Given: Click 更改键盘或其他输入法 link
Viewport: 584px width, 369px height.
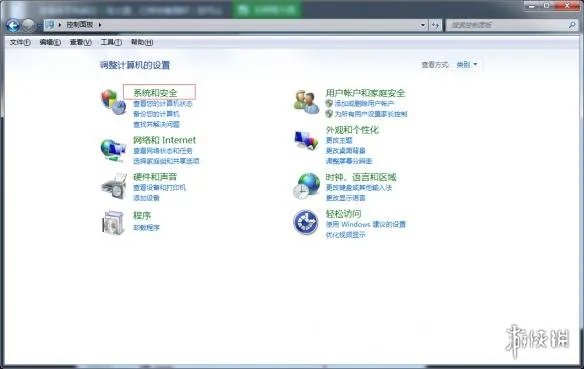Looking at the screenshot, I should [359, 187].
